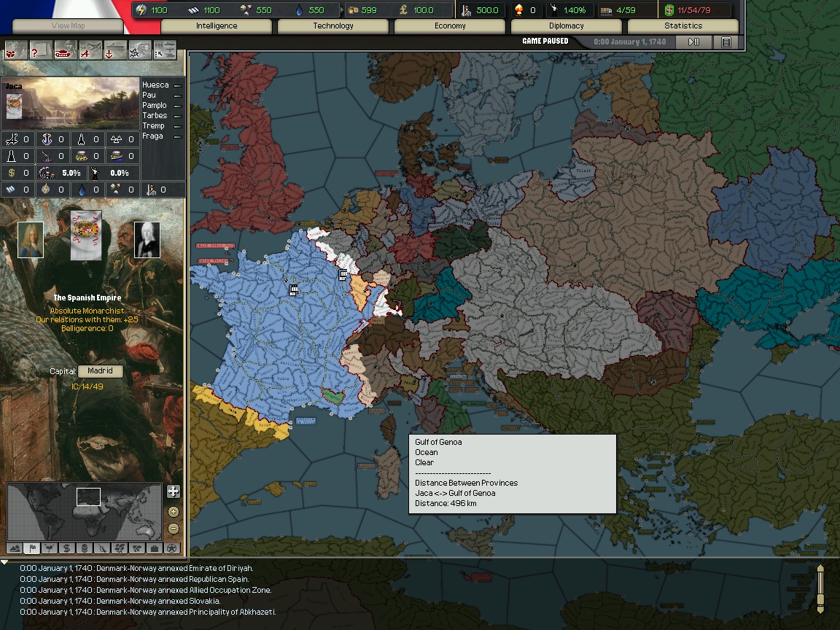Open the air units plane hotlist
This screenshot has height=630, width=840.
click(x=90, y=50)
